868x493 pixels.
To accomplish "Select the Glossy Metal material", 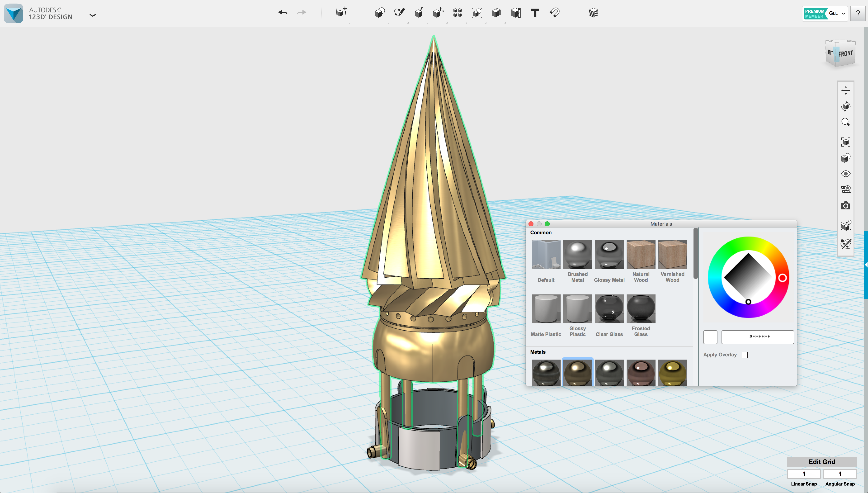I will [609, 255].
